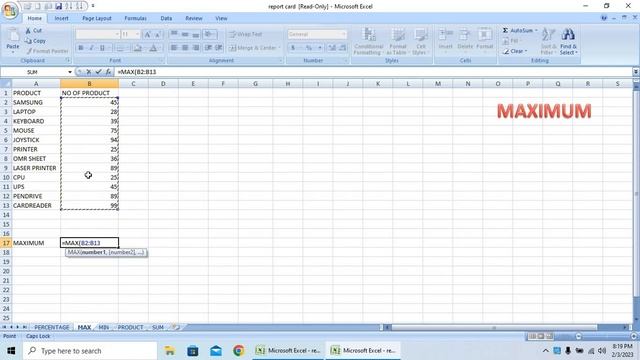This screenshot has width=640, height=360.
Task: Click the Fill Color bucket icon
Action: point(138,48)
